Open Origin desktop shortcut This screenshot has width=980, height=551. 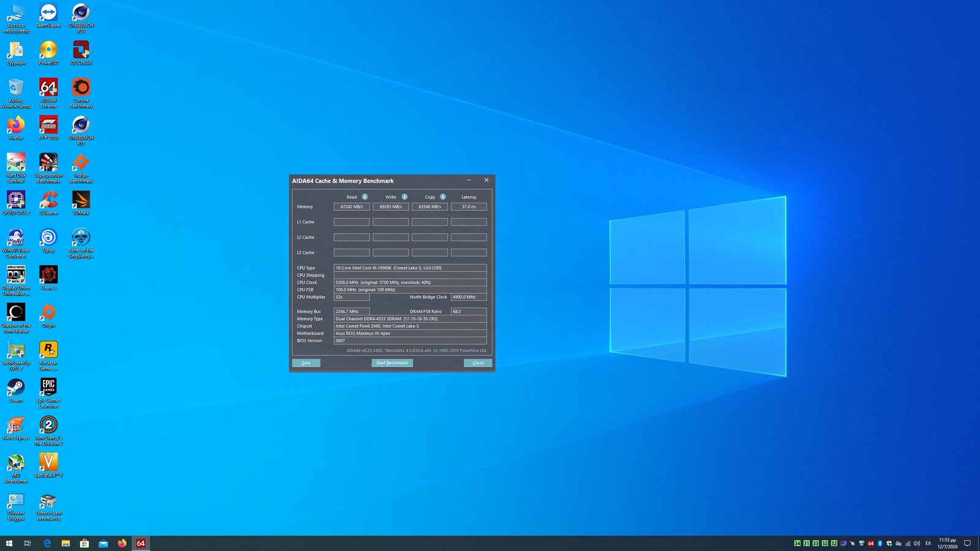pyautogui.click(x=48, y=315)
